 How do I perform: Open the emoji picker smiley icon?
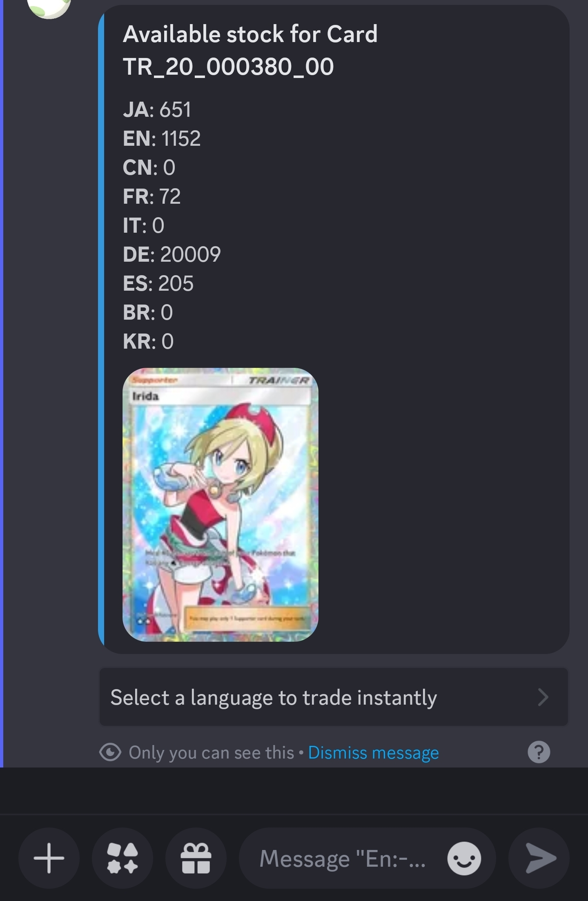464,858
